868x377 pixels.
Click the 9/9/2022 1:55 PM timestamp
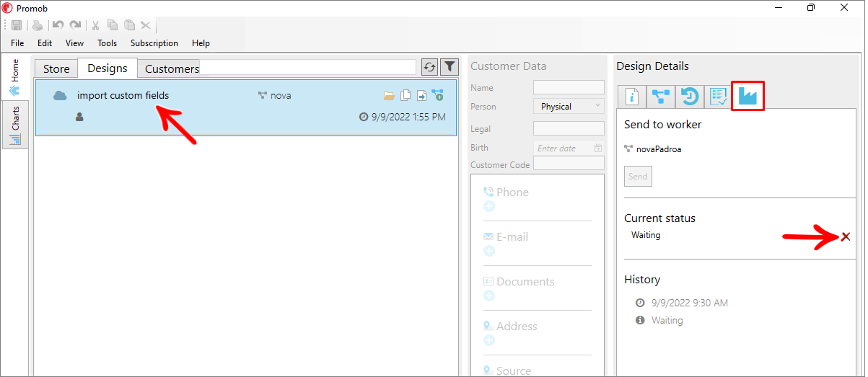point(408,116)
